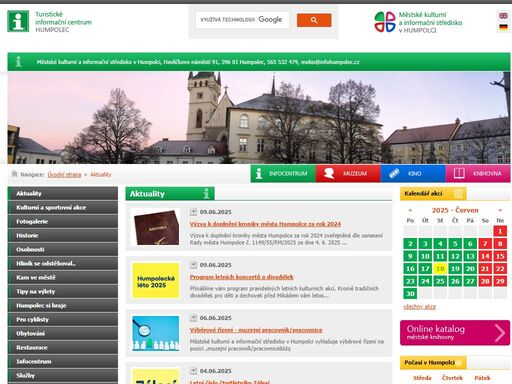
Task: Switch language with the British flag icon
Action: click(x=503, y=16)
